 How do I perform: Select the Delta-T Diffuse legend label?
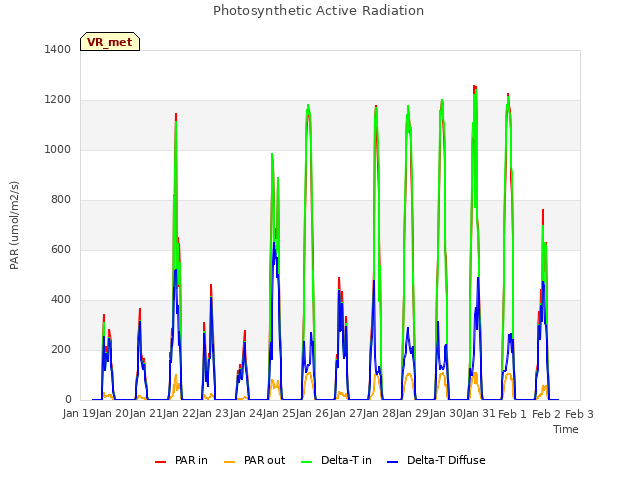point(446,460)
